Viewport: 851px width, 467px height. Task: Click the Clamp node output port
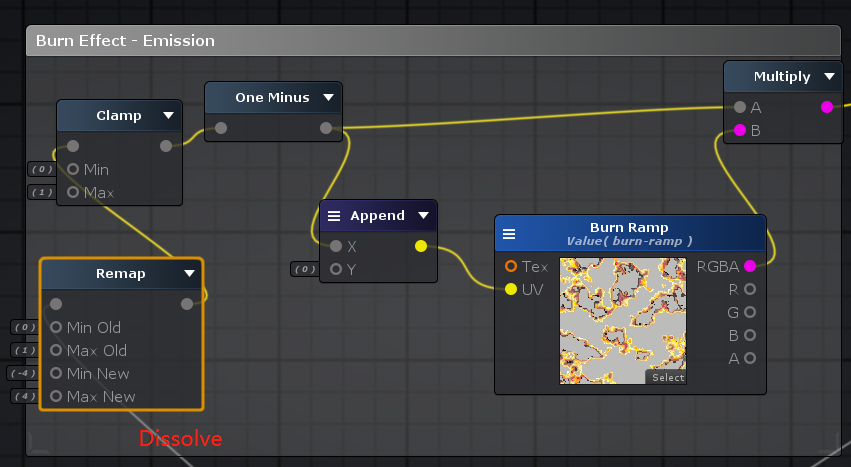(x=166, y=146)
